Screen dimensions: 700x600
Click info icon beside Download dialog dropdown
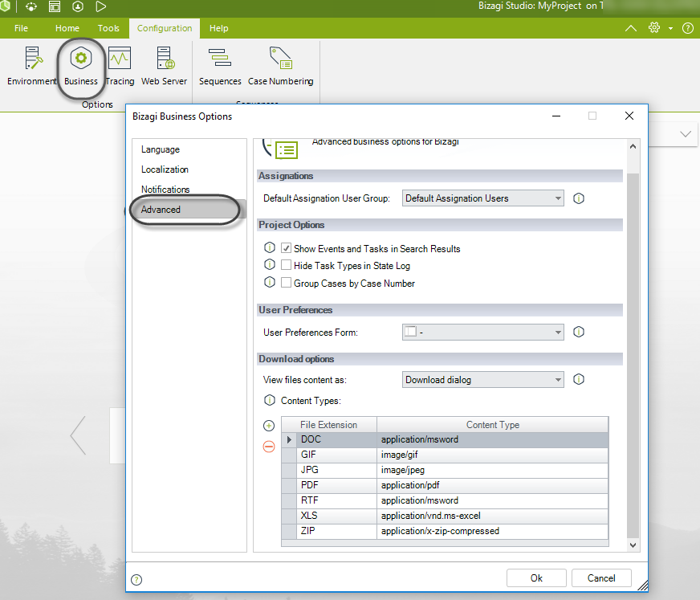pos(579,379)
